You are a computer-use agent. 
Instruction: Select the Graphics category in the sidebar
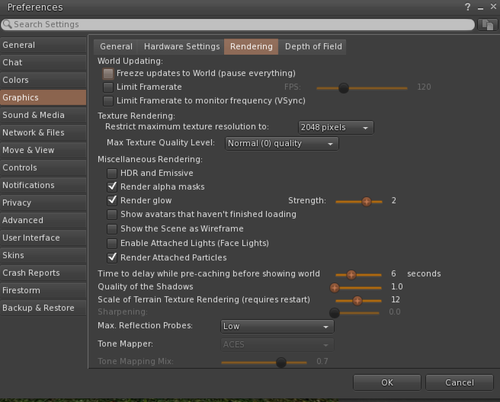tap(43, 98)
